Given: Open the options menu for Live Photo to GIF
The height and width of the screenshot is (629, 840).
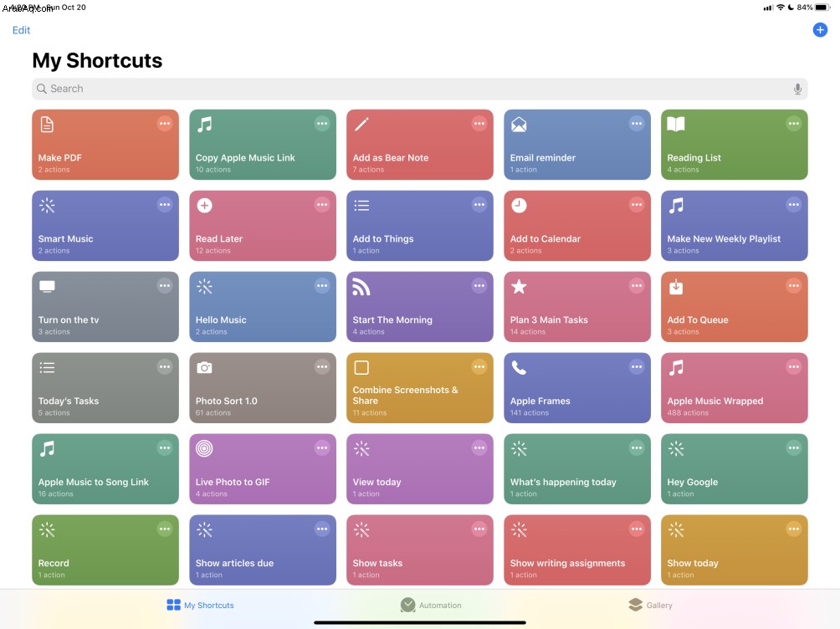Looking at the screenshot, I should (x=322, y=447).
